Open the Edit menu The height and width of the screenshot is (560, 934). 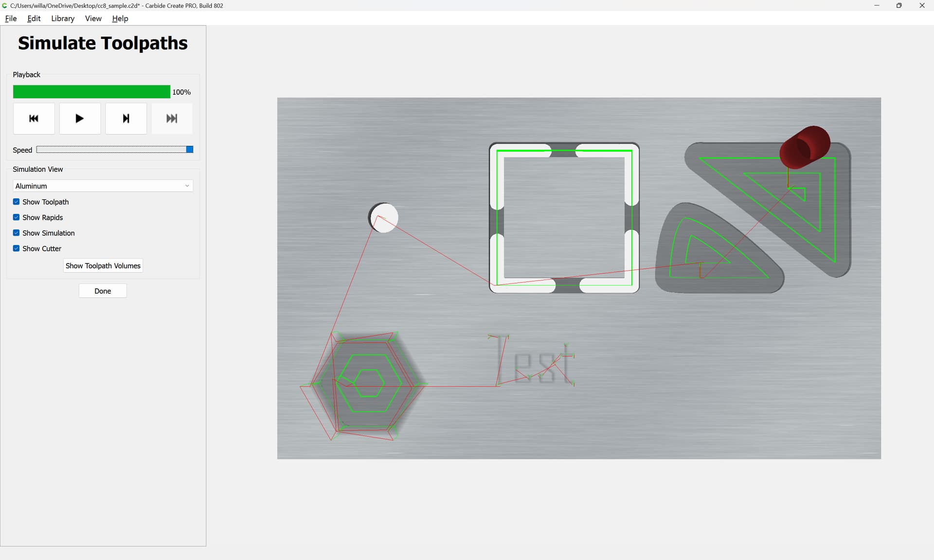click(x=34, y=18)
